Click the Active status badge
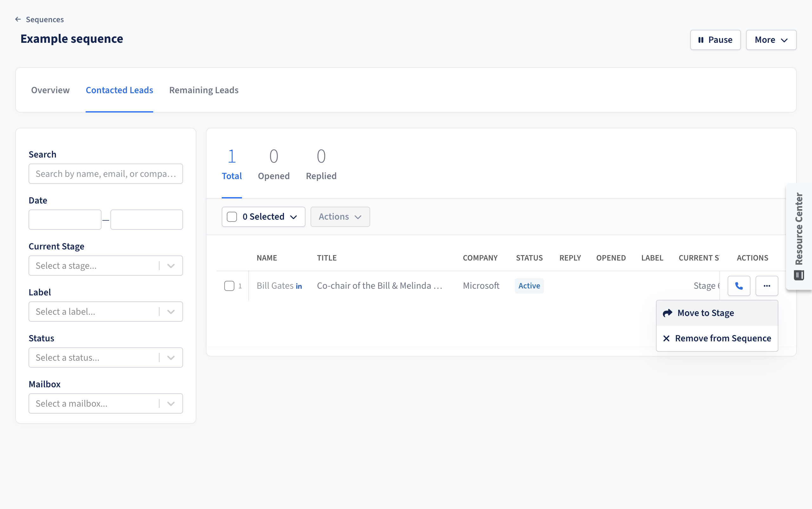Image resolution: width=812 pixels, height=509 pixels. coord(529,286)
